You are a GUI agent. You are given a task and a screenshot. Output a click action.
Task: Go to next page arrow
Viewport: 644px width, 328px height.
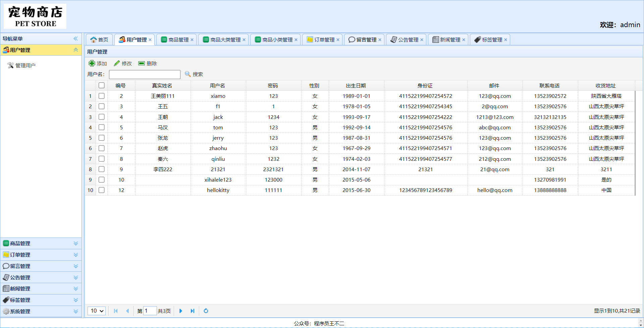(181, 311)
